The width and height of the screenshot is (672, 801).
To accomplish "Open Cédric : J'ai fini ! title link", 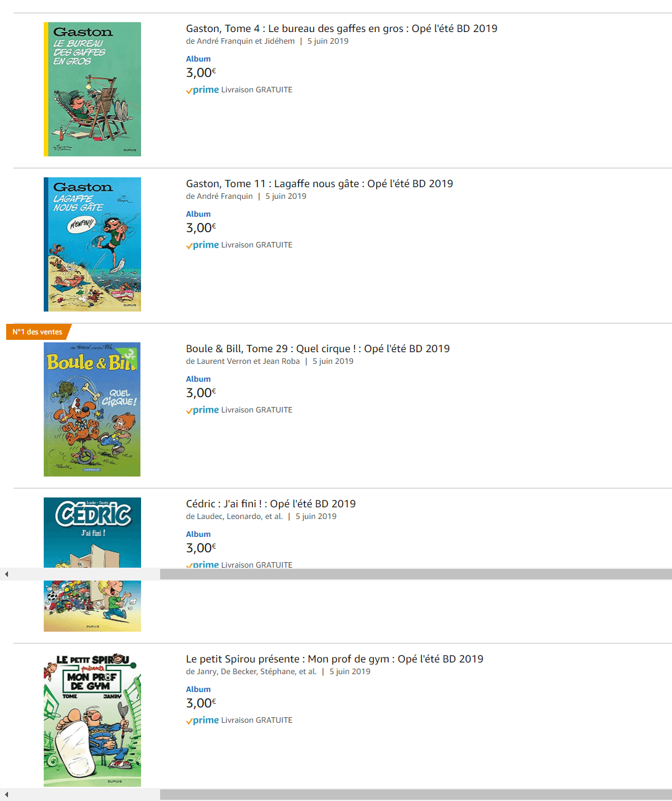I will pyautogui.click(x=270, y=504).
